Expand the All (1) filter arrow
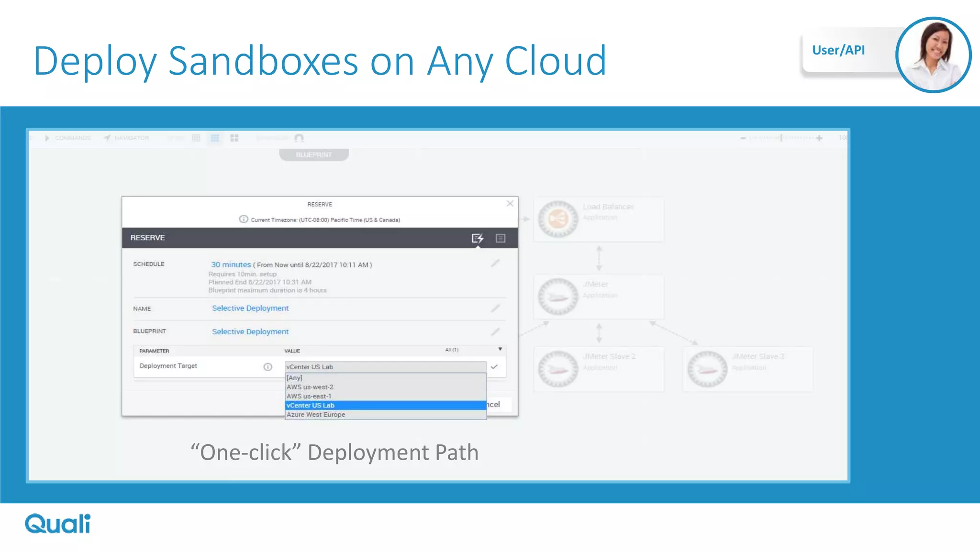The image size is (980, 551). [500, 350]
